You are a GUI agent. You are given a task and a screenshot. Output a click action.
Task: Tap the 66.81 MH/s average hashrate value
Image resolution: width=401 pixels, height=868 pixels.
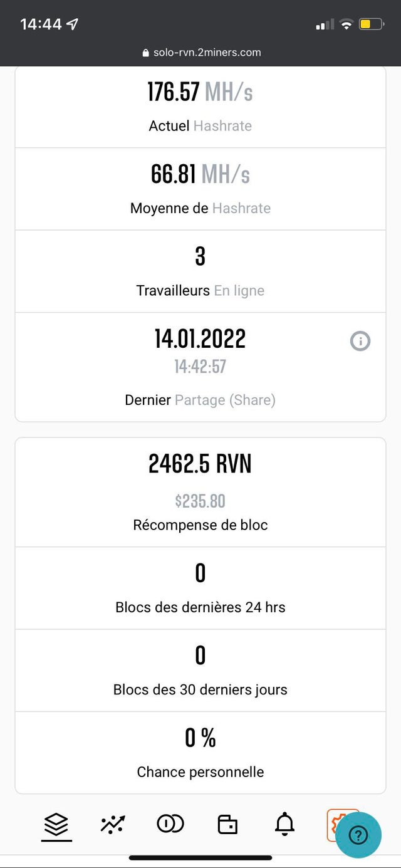tap(200, 174)
